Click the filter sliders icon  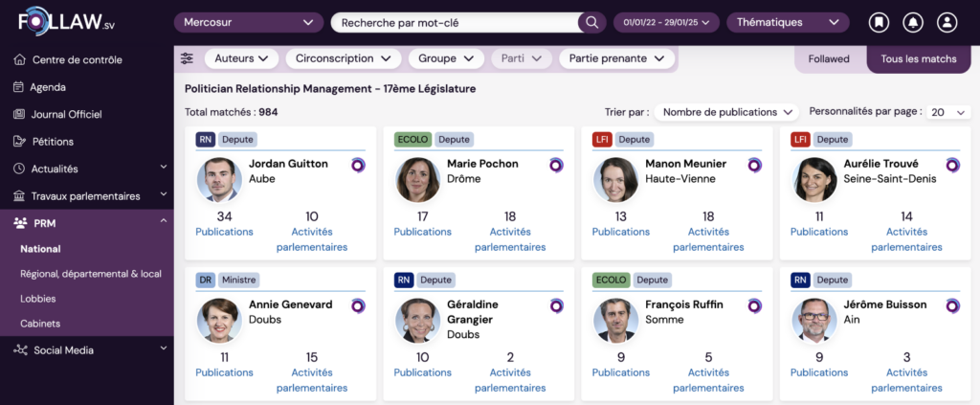(x=187, y=58)
